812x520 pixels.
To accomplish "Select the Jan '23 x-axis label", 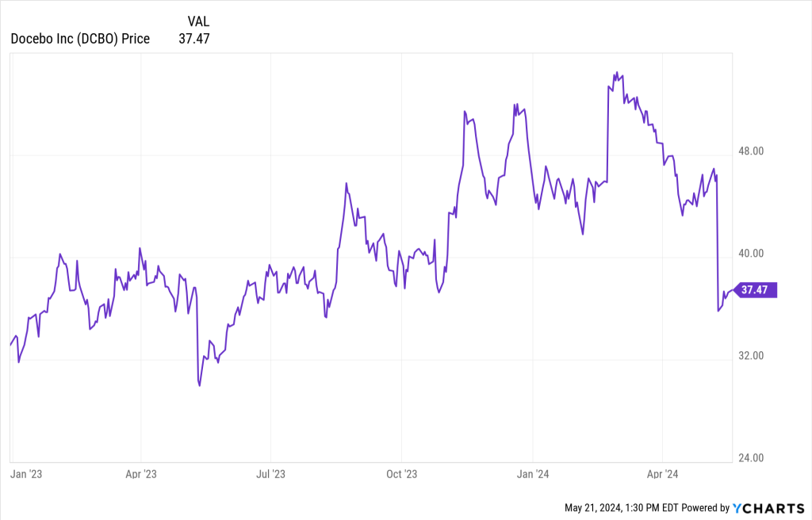I will coord(25,474).
